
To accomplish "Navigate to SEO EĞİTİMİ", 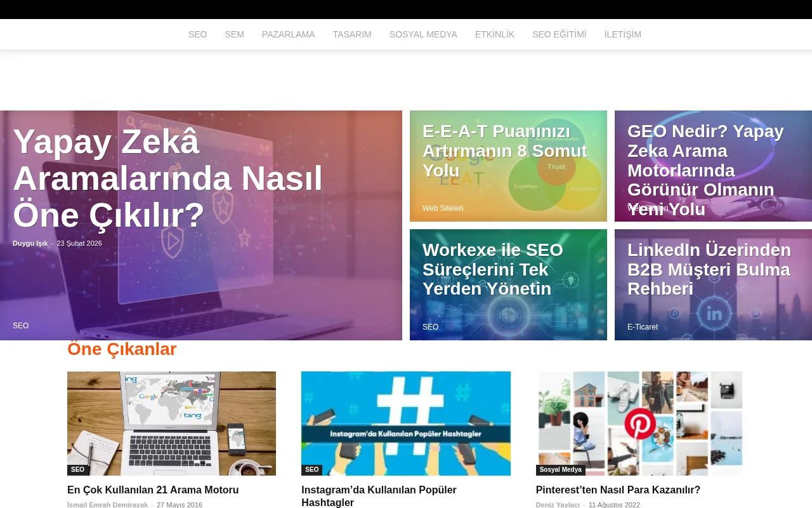I will click(560, 34).
